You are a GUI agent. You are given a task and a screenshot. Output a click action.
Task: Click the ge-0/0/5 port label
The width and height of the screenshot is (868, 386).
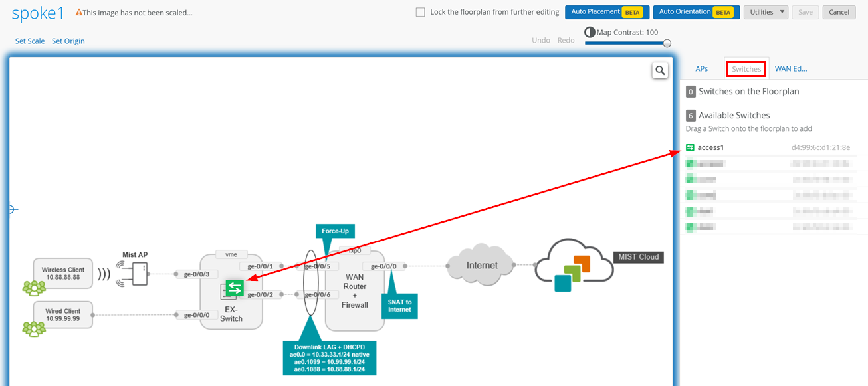(x=317, y=266)
